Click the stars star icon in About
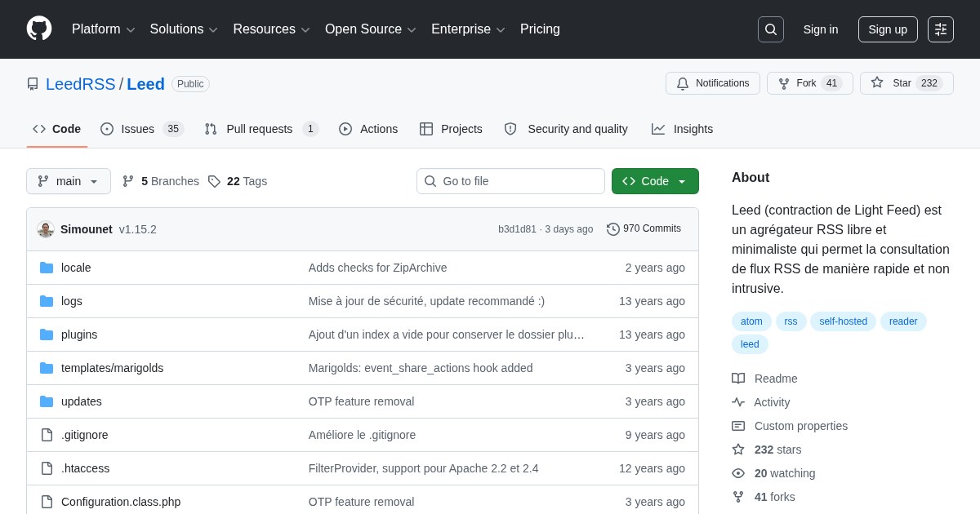Viewport: 980px width, 514px height. (738, 450)
